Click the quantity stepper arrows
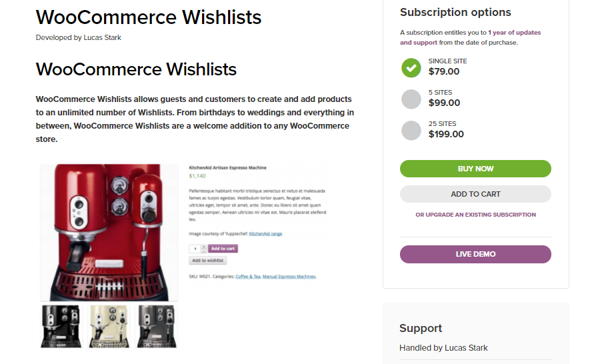This screenshot has width=600, height=364. coord(204,249)
